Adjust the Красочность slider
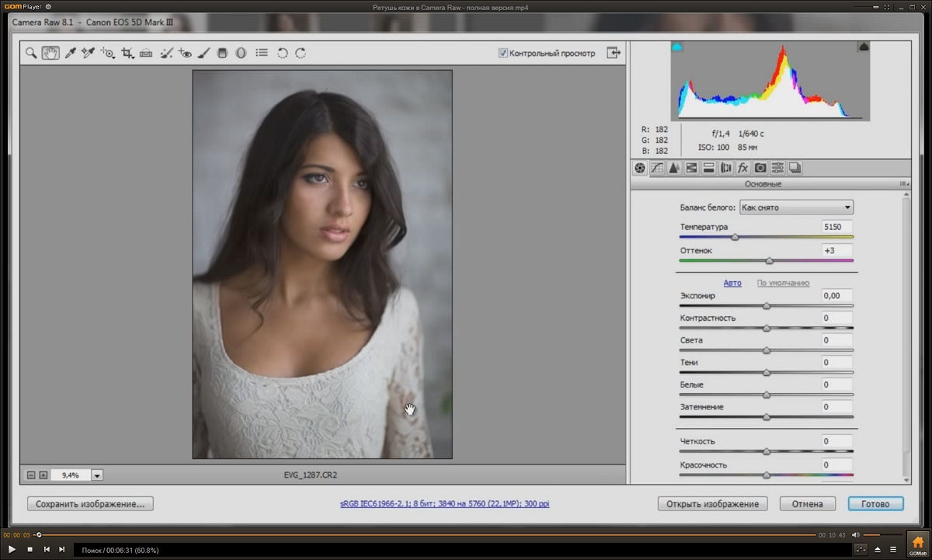The width and height of the screenshot is (932, 560). [x=767, y=475]
